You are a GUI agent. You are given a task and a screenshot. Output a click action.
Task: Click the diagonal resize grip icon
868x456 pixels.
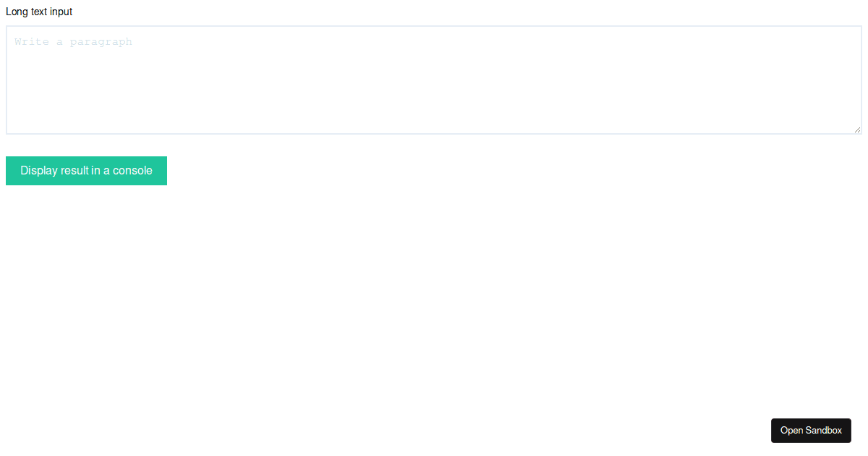[x=857, y=130]
